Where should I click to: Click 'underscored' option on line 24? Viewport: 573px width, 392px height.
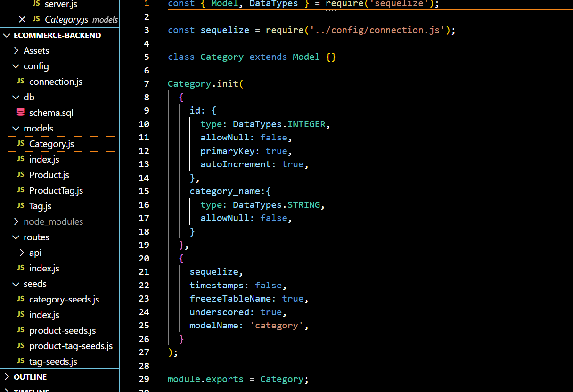tap(220, 312)
